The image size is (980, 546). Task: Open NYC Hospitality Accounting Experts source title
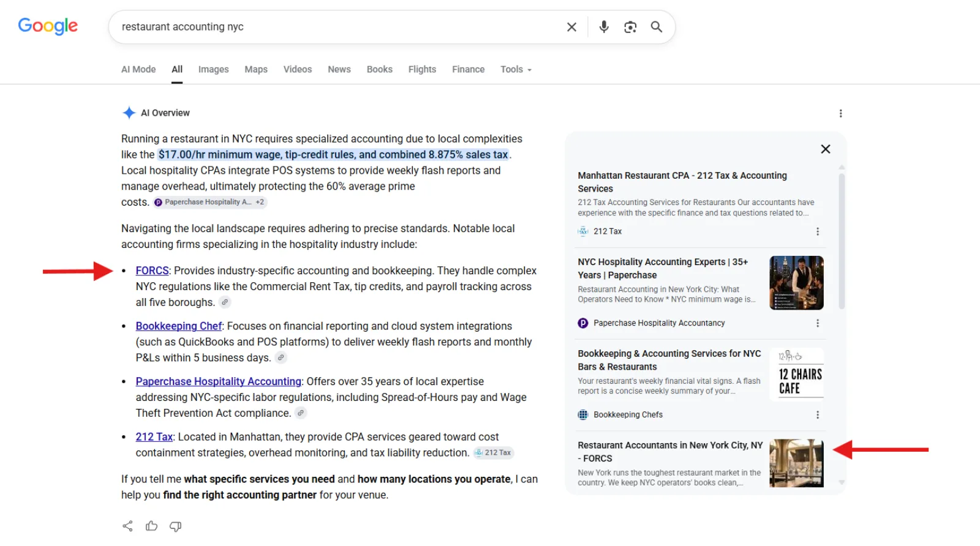click(x=663, y=268)
